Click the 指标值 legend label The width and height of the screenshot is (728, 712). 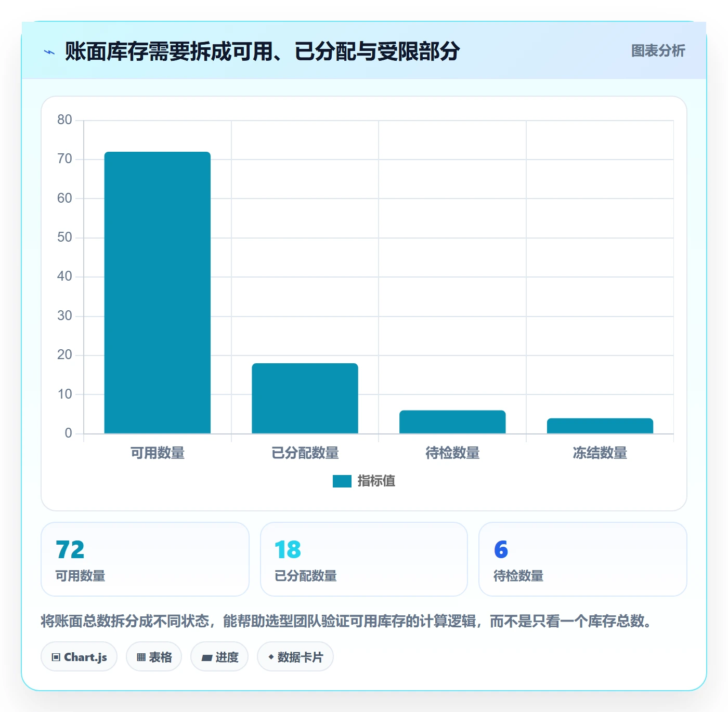tap(376, 481)
